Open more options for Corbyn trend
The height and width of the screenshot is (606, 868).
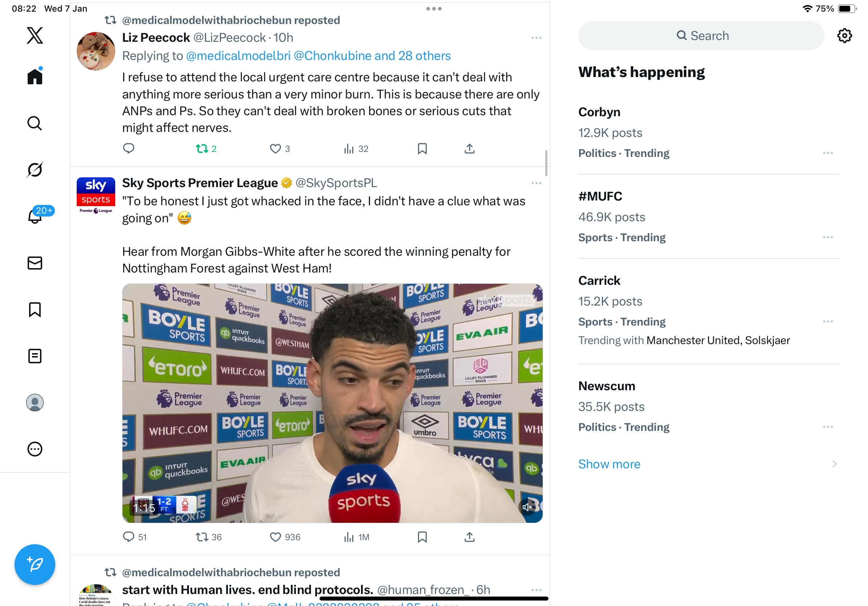pyautogui.click(x=828, y=153)
